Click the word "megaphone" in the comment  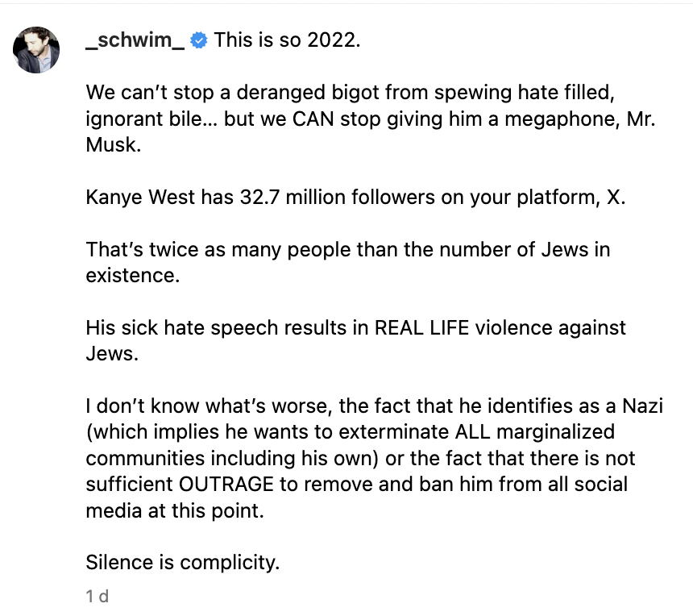pyautogui.click(x=529, y=119)
